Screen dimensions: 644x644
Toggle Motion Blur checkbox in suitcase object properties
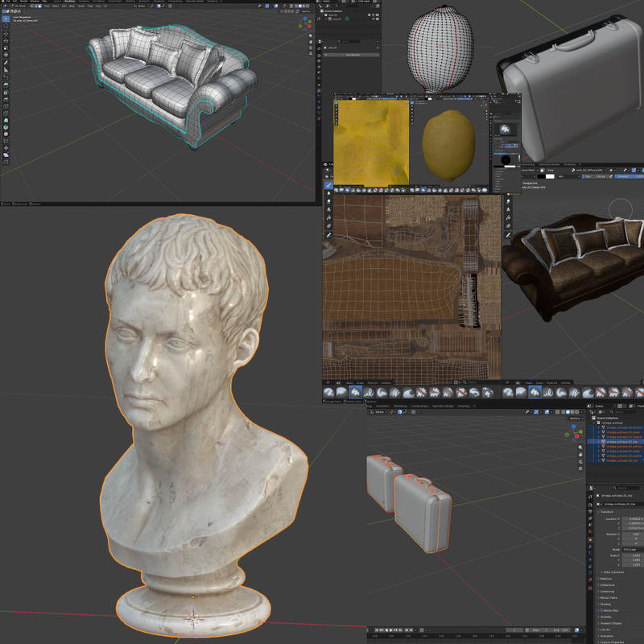(x=601, y=611)
